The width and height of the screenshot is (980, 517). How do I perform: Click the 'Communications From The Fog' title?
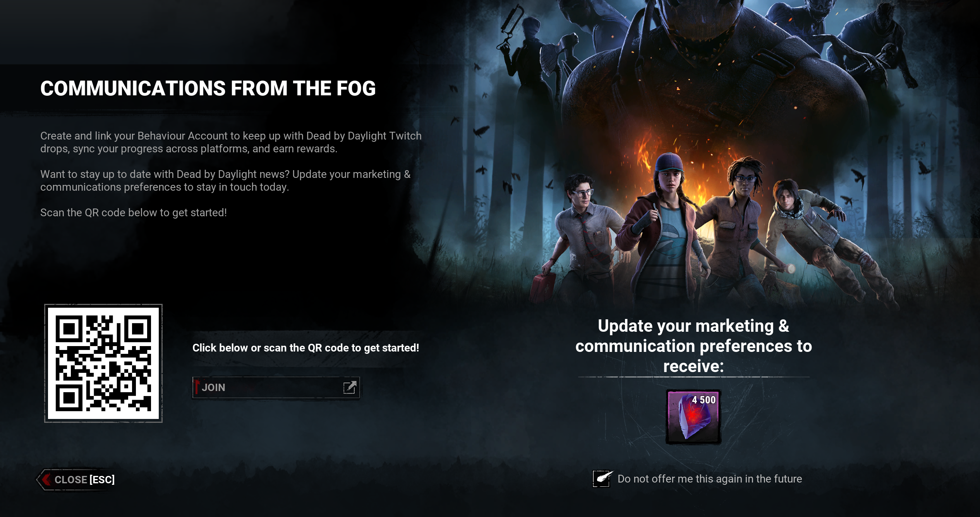[x=208, y=88]
